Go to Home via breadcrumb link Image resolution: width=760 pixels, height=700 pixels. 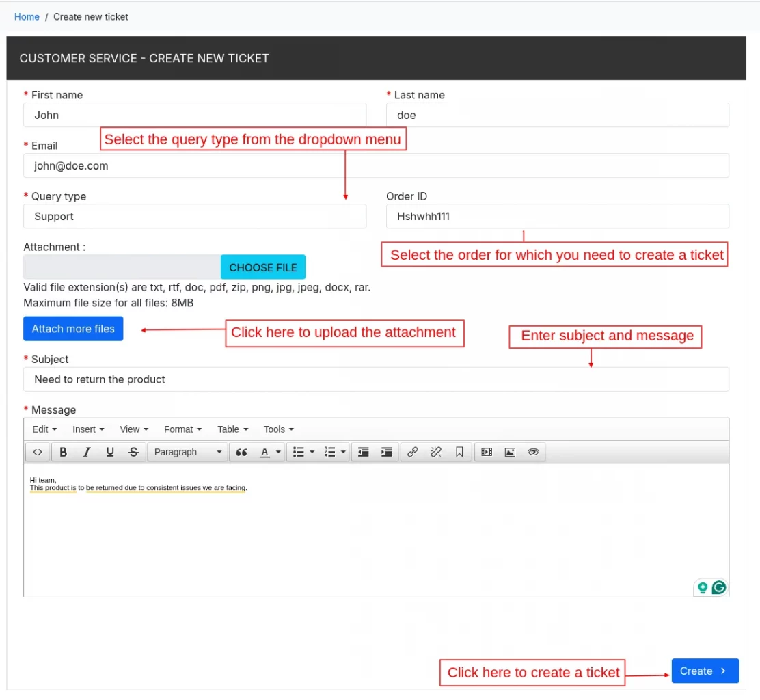(x=27, y=17)
